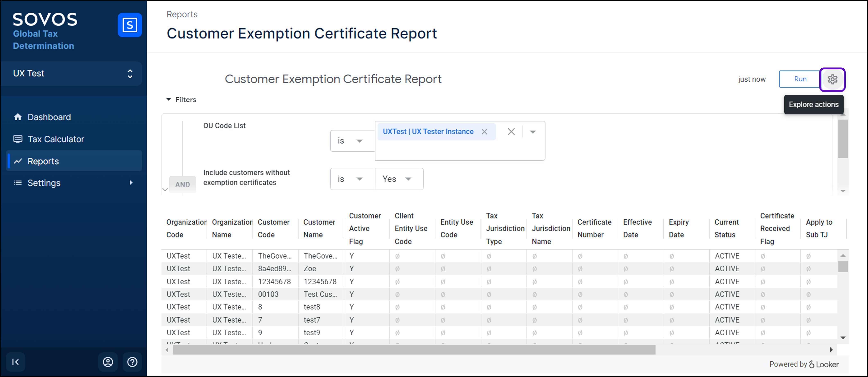Open the OU Code List 'is' condition dropdown
Screen dimensions: 868x377
pos(352,141)
